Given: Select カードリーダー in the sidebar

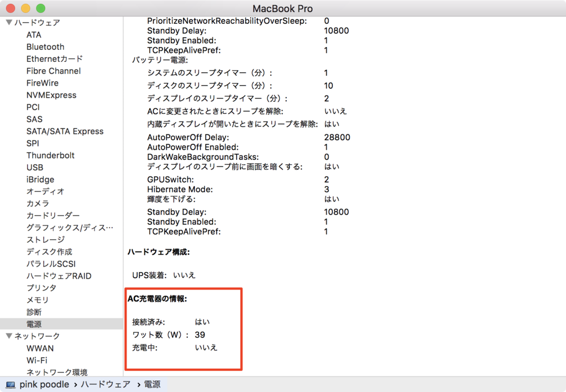Looking at the screenshot, I should pyautogui.click(x=53, y=216).
